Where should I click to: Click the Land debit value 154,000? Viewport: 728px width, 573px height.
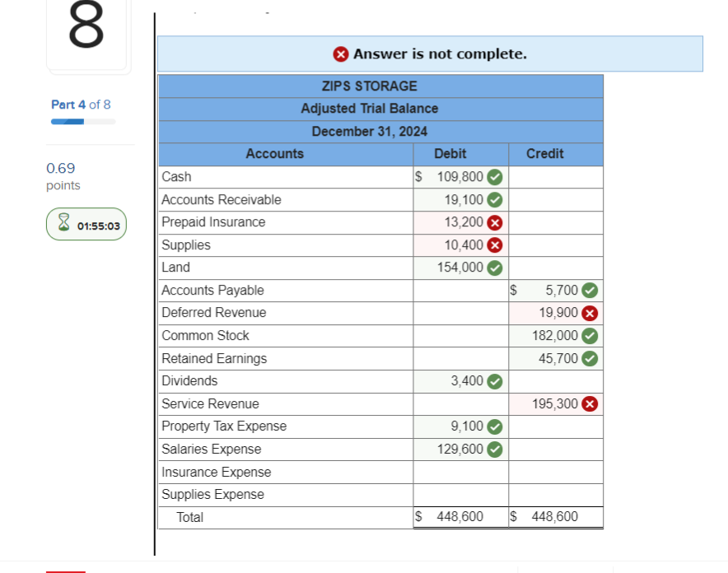click(460, 268)
